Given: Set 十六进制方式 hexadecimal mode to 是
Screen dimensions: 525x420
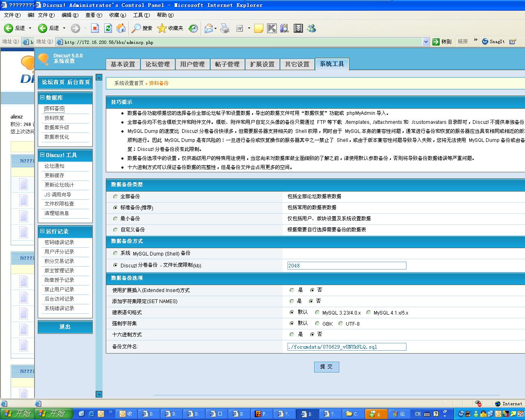Looking at the screenshot, I should coord(292,335).
